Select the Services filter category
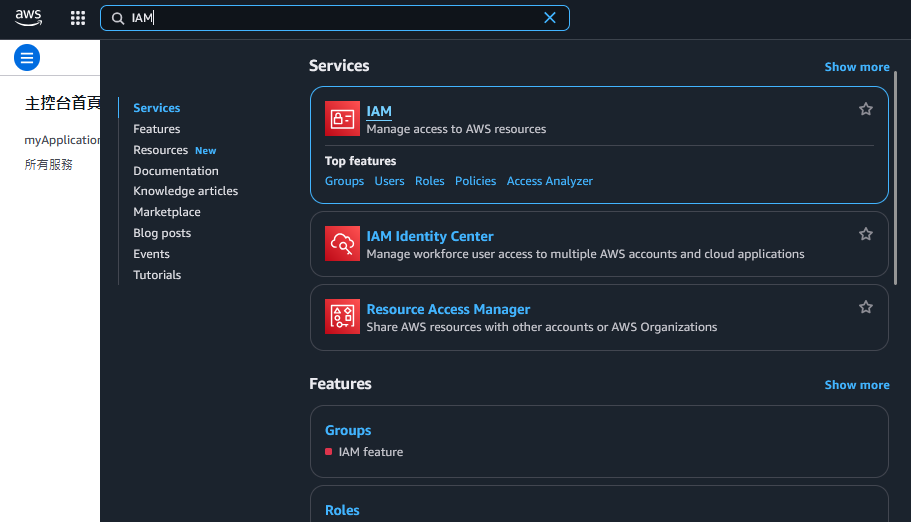Viewport: 911px width, 522px height. tap(156, 108)
